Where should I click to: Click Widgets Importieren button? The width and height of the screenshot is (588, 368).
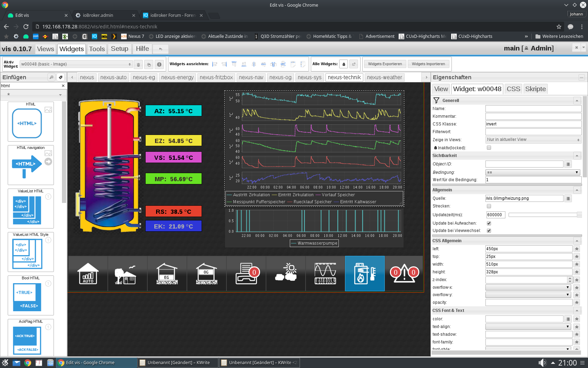click(x=428, y=64)
